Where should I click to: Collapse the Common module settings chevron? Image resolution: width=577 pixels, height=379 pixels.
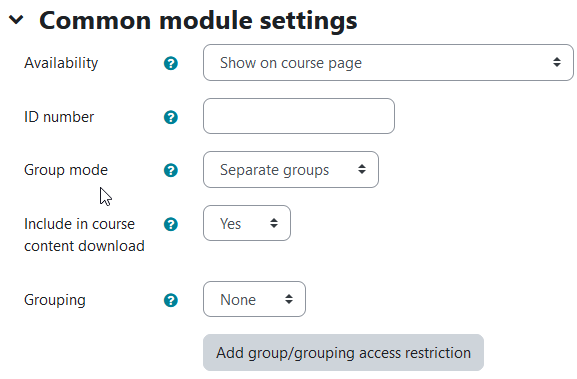tap(16, 20)
